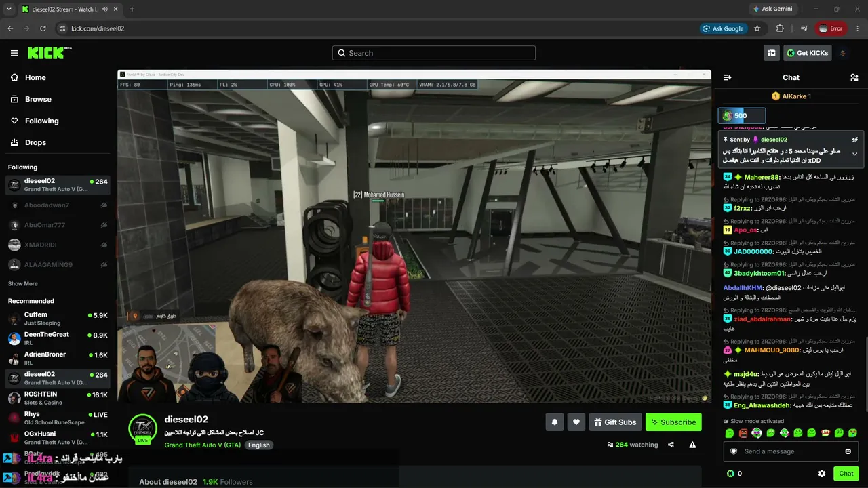868x488 pixels.
Task: Open recommended channel DeenTheGreat
Action: (58, 339)
